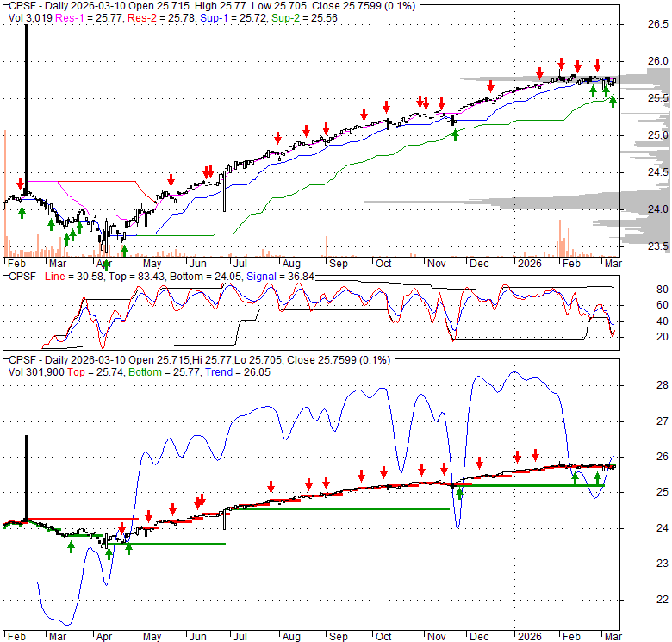Click the tallest orange volume bar near Feb 2026
The height and width of the screenshot is (642, 672).
[x=560, y=239]
